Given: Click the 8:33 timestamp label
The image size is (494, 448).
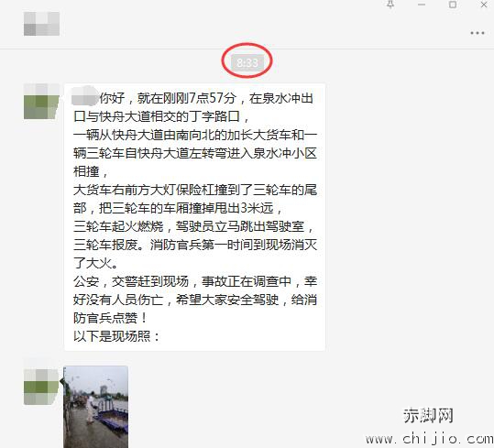Looking at the screenshot, I should point(247,62).
